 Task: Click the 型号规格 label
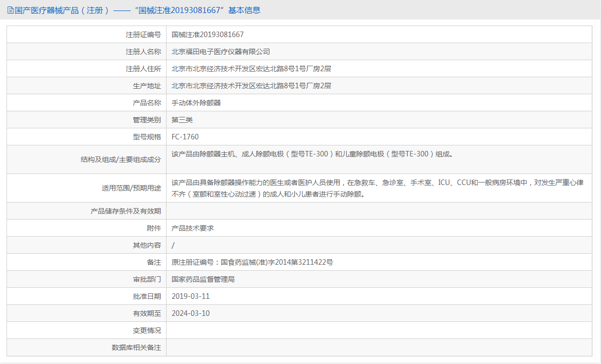click(x=147, y=137)
